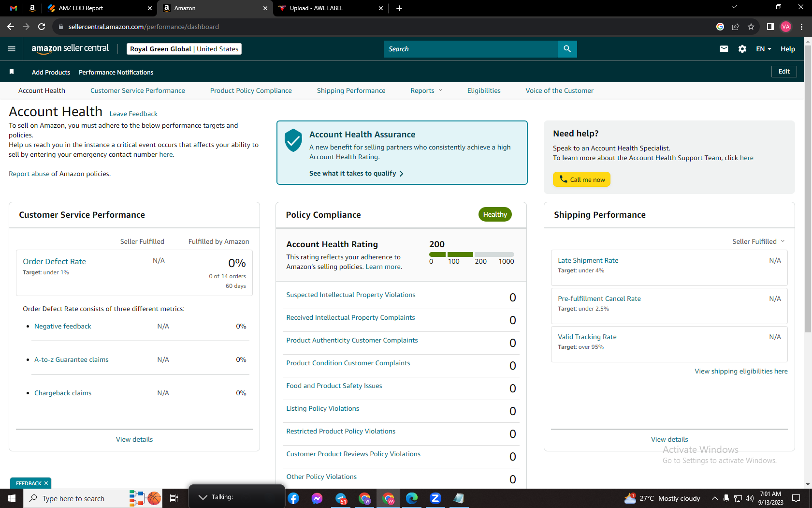
Task: Go back using the browser back arrow
Action: tap(11, 27)
